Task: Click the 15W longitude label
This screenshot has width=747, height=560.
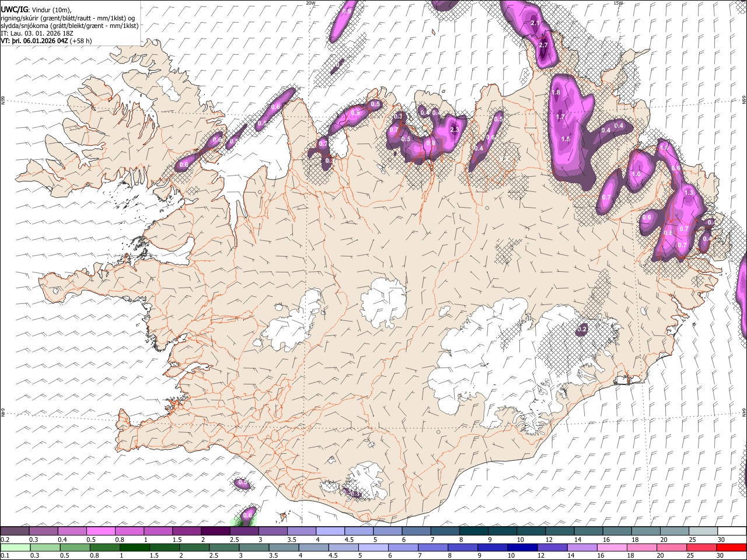Action: [619, 3]
